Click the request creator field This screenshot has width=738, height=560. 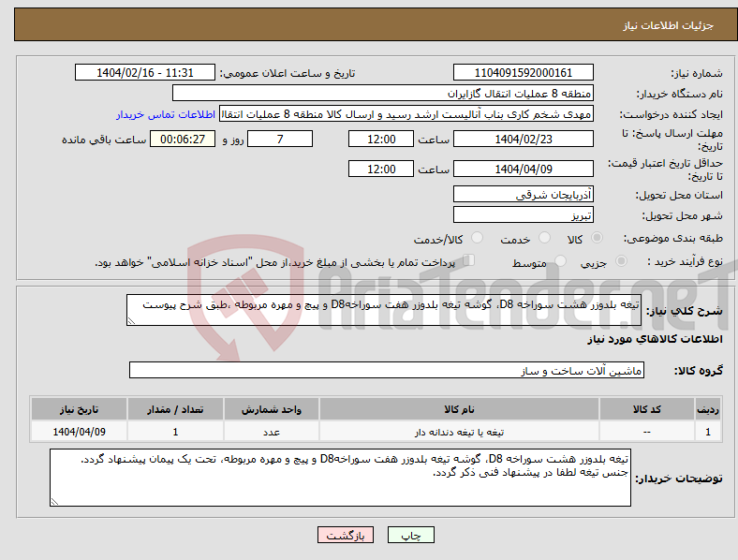click(x=406, y=114)
